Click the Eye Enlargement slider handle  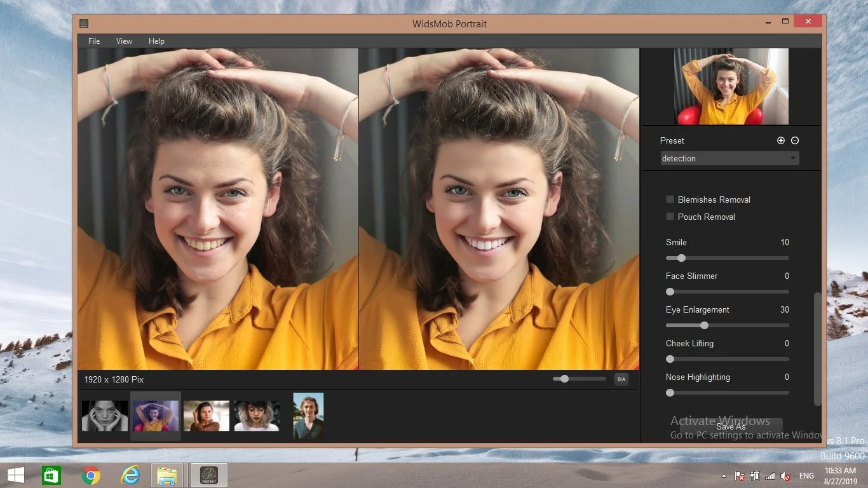(x=704, y=325)
